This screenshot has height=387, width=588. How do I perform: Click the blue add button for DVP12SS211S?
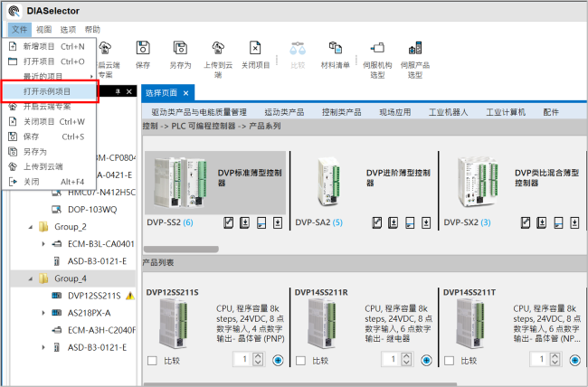[277, 360]
